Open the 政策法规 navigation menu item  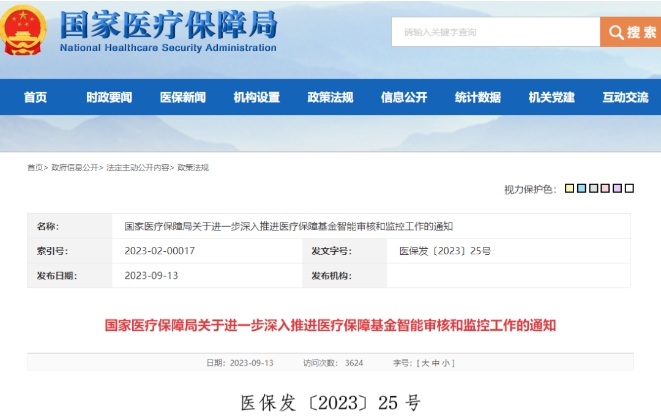pyautogui.click(x=330, y=97)
